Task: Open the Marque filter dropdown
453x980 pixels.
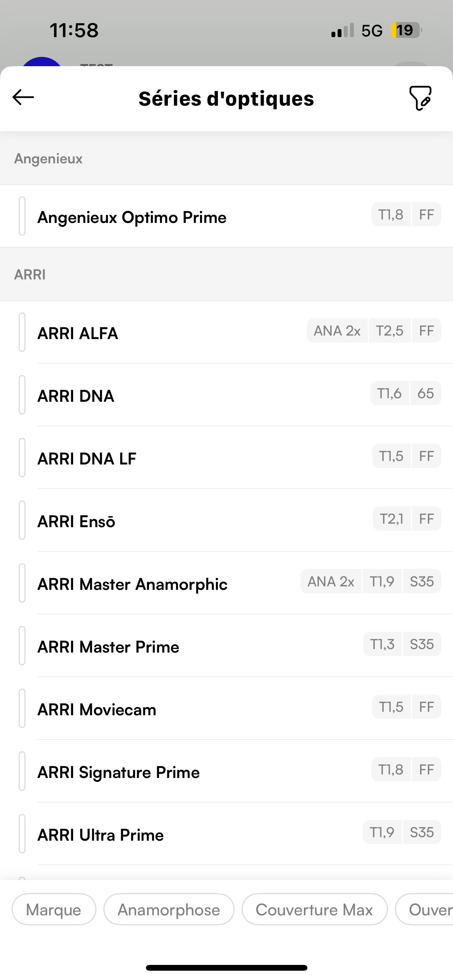Action: coord(54,910)
